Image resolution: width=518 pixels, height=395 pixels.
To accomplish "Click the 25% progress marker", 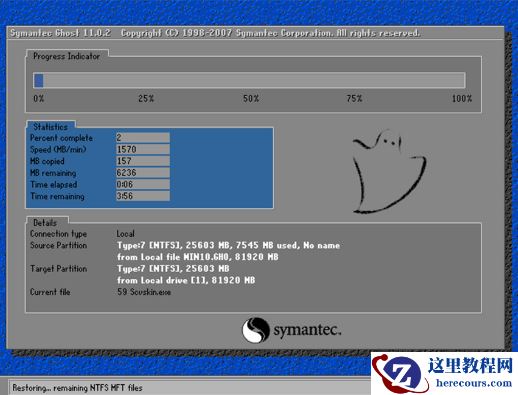I will pos(146,99).
